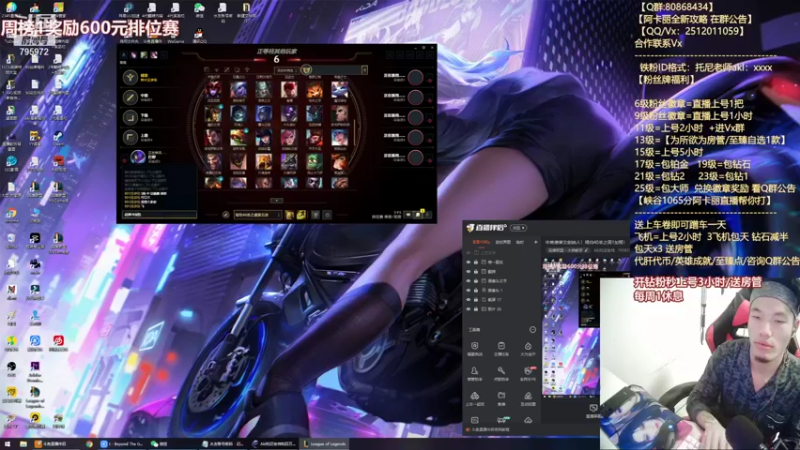Click arrow at right end of champion search box
The height and width of the screenshot is (450, 800).
point(364,70)
